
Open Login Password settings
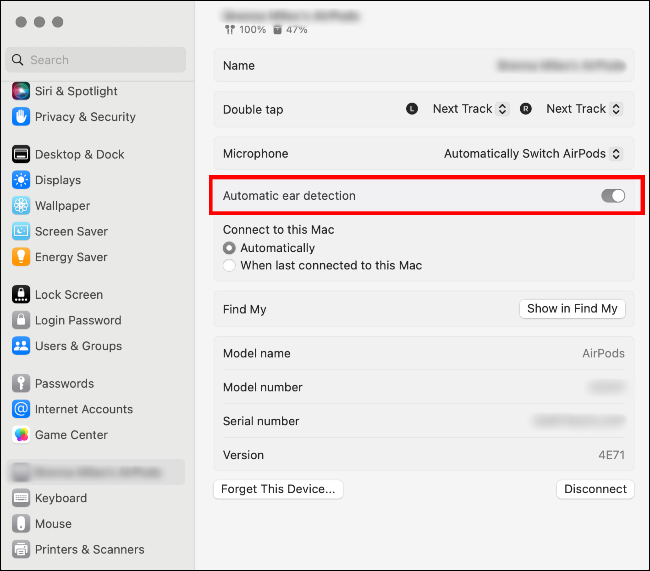[x=78, y=320]
